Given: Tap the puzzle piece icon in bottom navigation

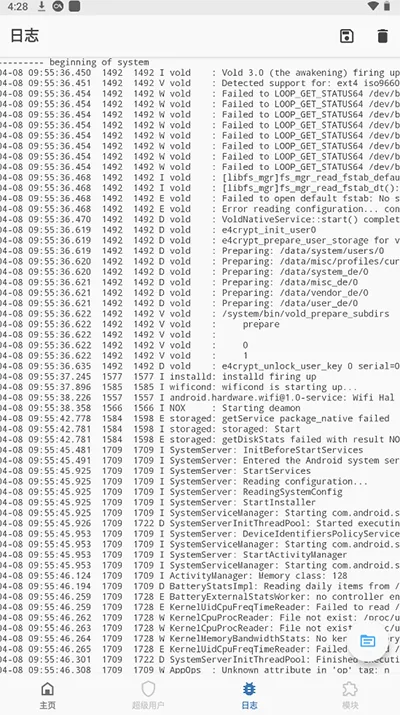Looking at the screenshot, I should coord(349,689).
